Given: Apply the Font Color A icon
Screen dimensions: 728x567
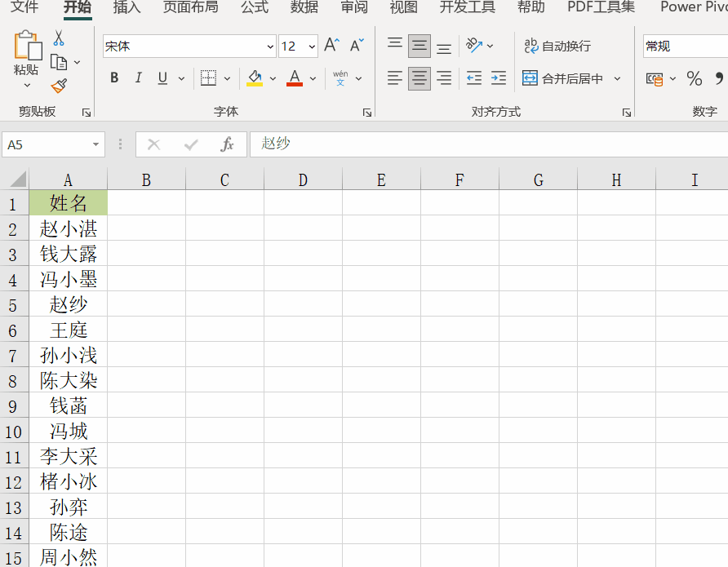Looking at the screenshot, I should click(x=293, y=78).
